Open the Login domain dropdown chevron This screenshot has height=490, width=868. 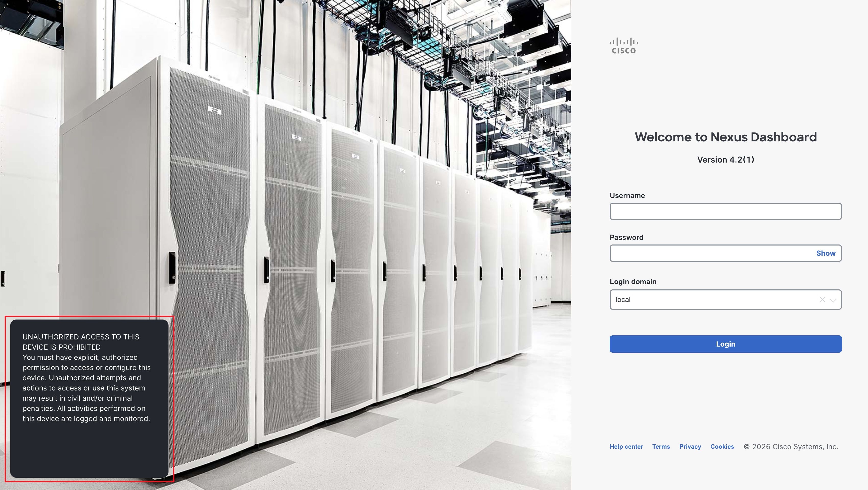tap(833, 299)
